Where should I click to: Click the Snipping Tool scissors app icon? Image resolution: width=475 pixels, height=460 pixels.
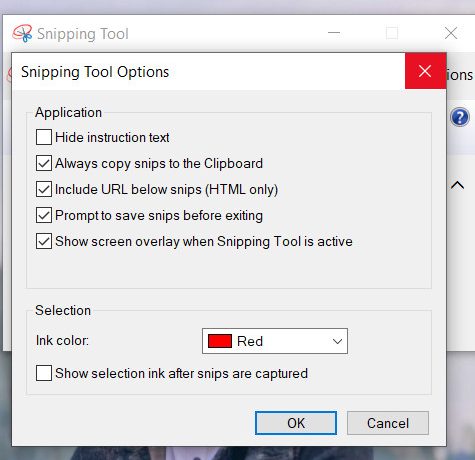(22, 33)
